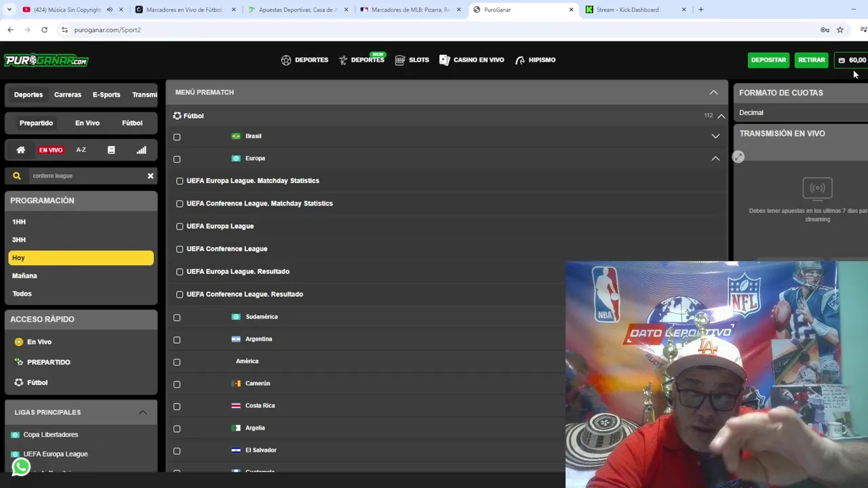Switch to the E-Sports tab
Image resolution: width=868 pixels, height=488 pixels.
click(106, 95)
